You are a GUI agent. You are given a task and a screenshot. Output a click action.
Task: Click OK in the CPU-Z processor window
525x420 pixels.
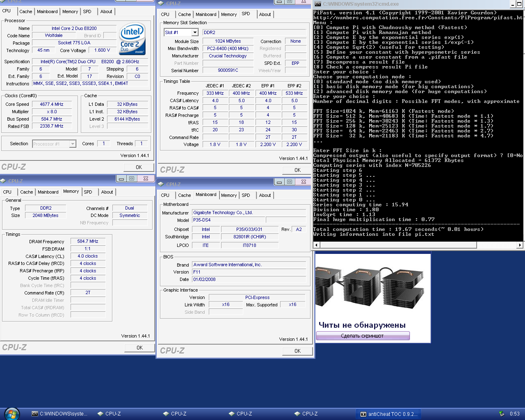point(139,167)
